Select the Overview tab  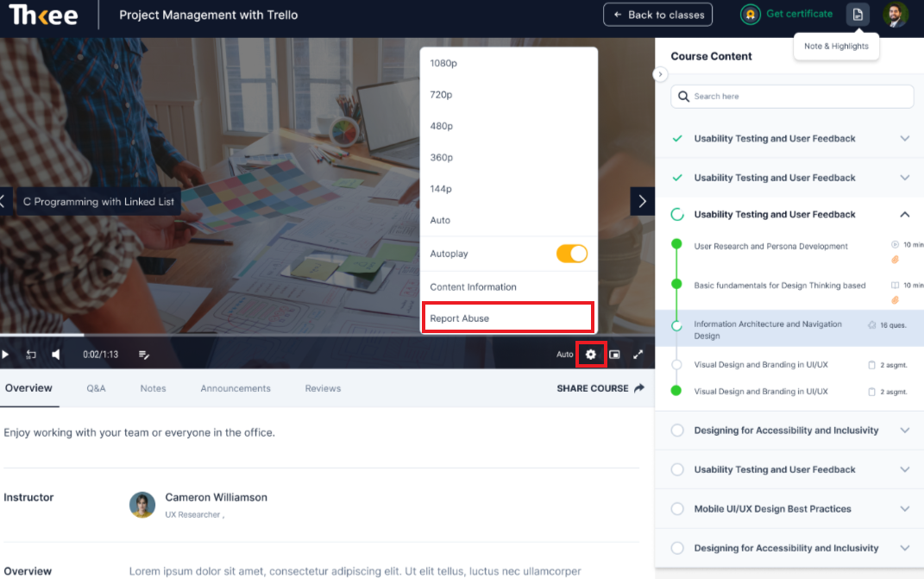tap(28, 388)
